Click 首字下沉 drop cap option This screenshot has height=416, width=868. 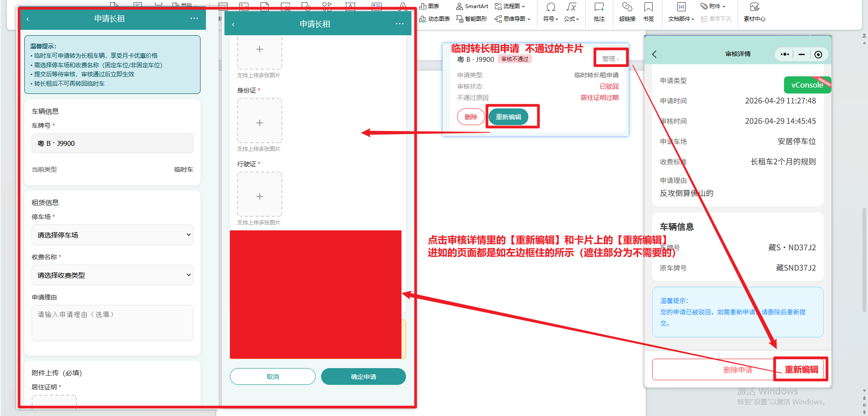(716, 19)
